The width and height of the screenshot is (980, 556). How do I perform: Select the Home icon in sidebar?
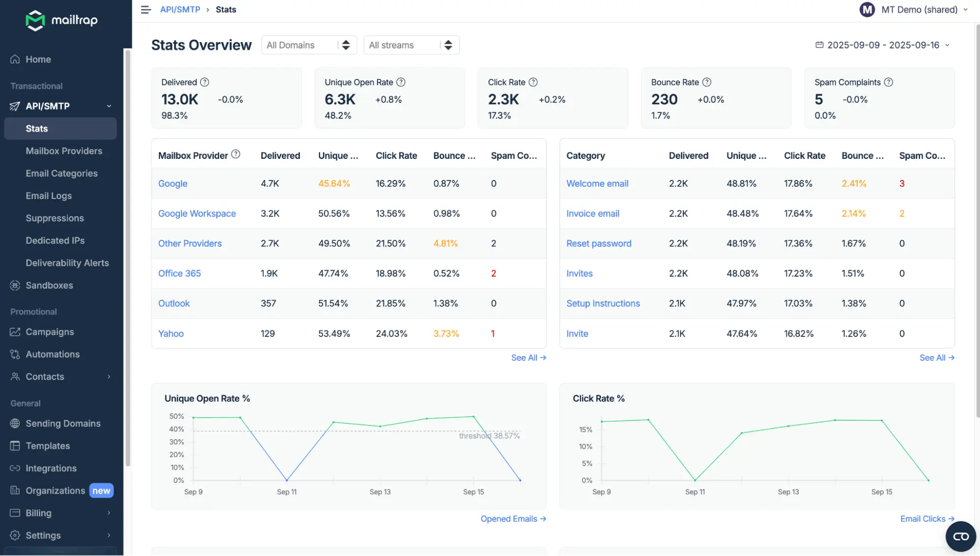pos(15,59)
